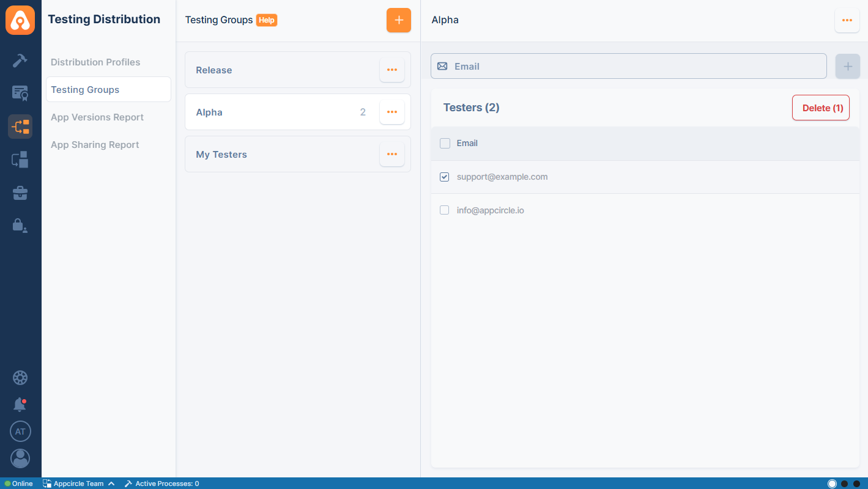The width and height of the screenshot is (868, 489).
Task: Click the envelope icon in Email field
Action: (442, 66)
